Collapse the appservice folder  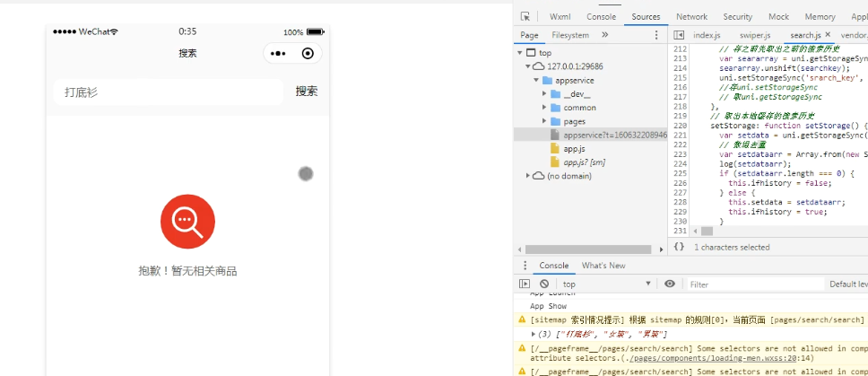point(536,80)
